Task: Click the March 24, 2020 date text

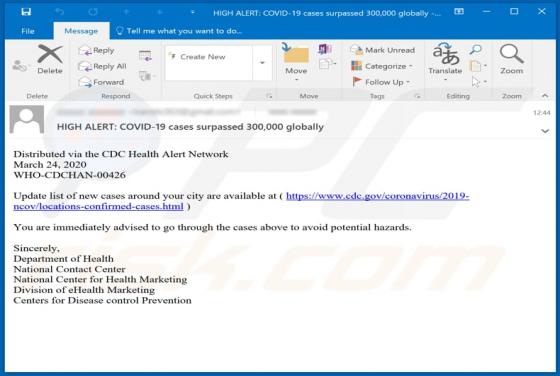Action: click(x=50, y=165)
